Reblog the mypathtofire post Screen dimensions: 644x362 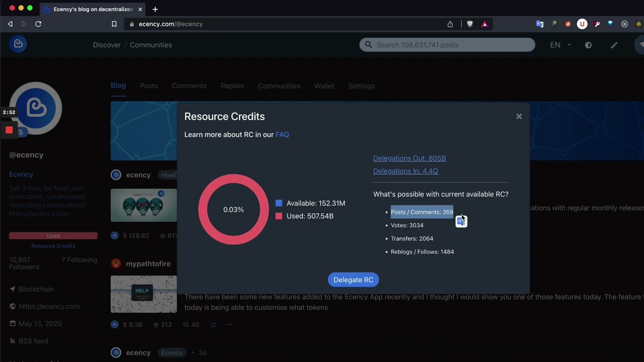213,325
